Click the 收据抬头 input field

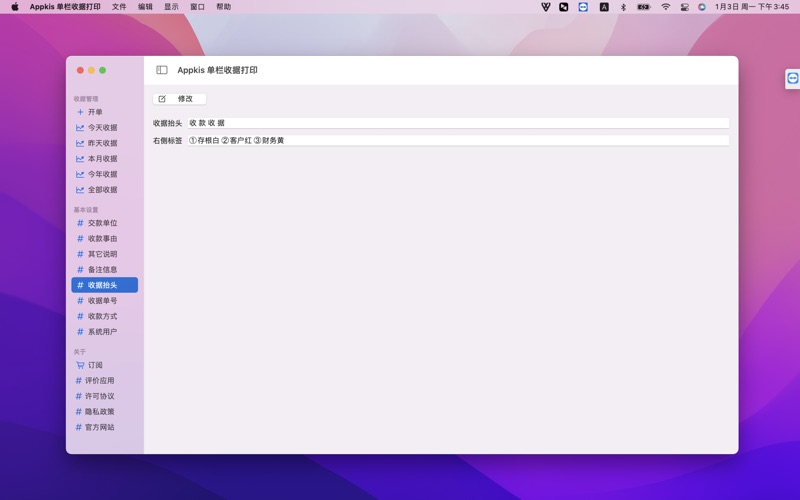(458, 123)
